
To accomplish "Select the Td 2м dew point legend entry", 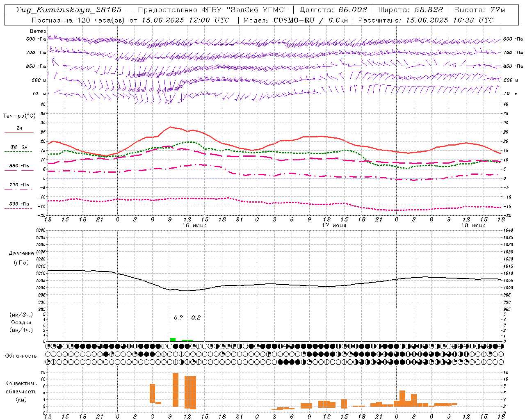I will tap(19, 149).
